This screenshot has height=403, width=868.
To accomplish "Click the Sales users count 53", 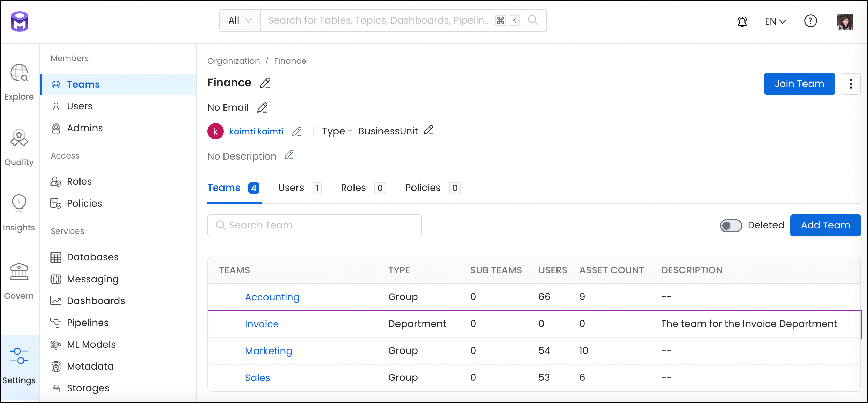I will click(x=544, y=378).
